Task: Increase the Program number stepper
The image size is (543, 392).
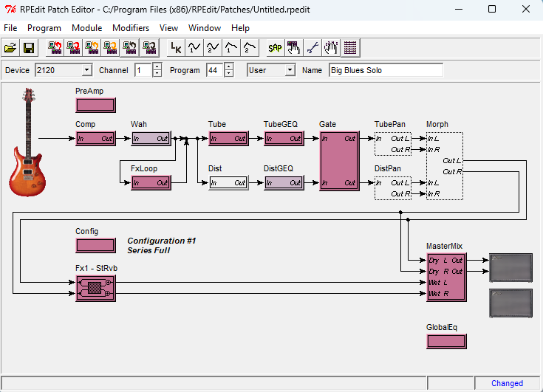Action: 229,66
